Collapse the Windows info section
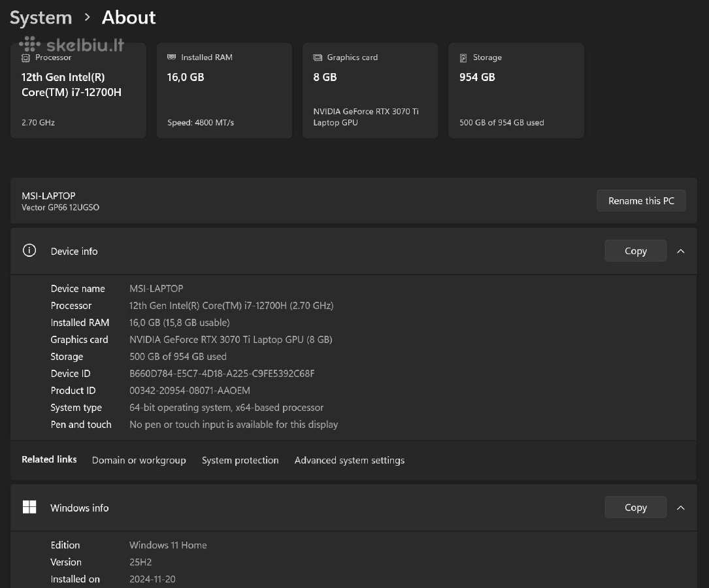This screenshot has height=588, width=709. 680,508
